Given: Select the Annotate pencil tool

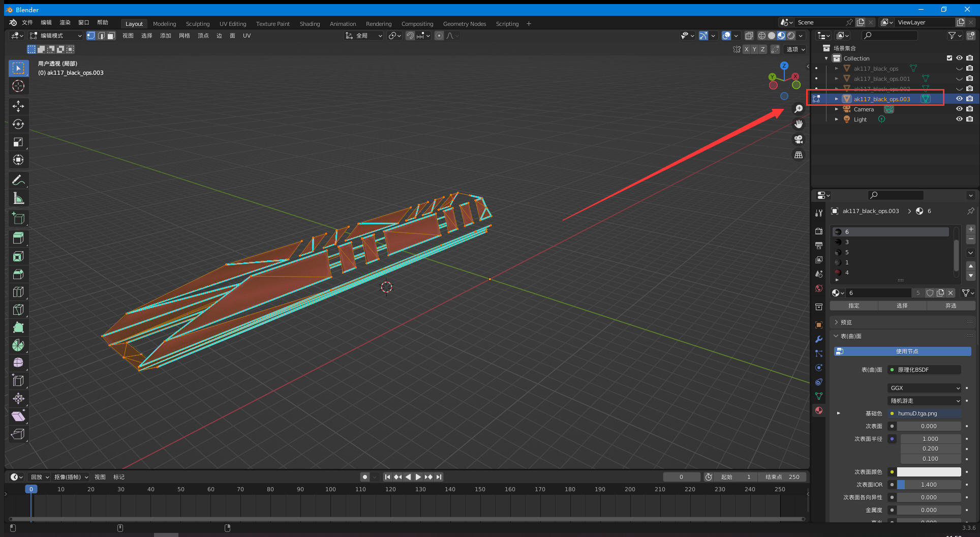Looking at the screenshot, I should [x=18, y=180].
